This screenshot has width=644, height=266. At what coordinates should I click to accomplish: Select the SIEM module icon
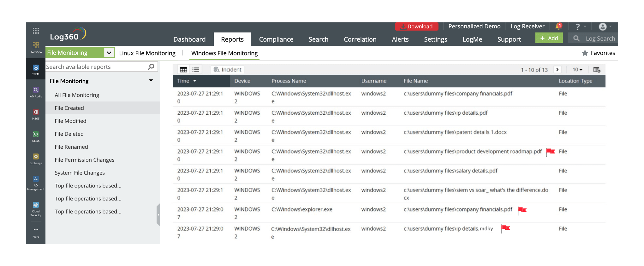coord(36,70)
